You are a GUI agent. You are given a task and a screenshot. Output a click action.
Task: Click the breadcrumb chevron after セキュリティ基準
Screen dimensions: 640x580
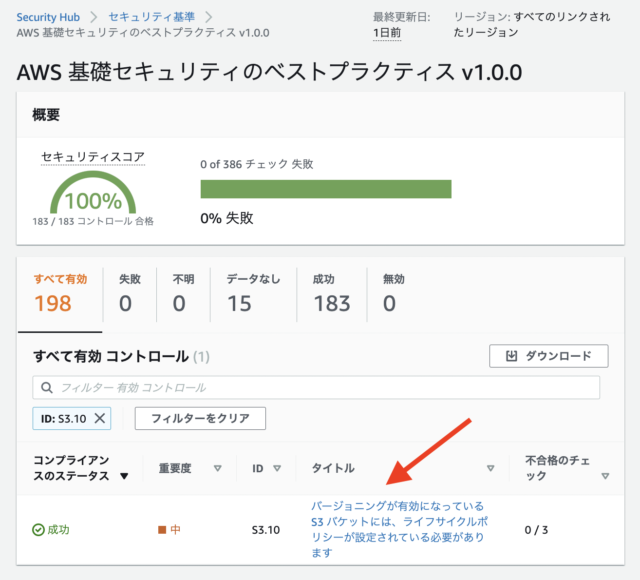209,17
